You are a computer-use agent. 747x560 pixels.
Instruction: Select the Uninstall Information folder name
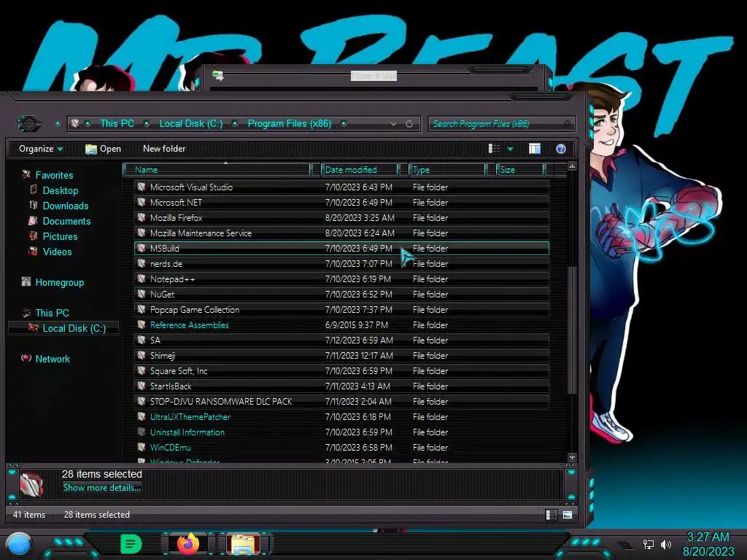(187, 432)
